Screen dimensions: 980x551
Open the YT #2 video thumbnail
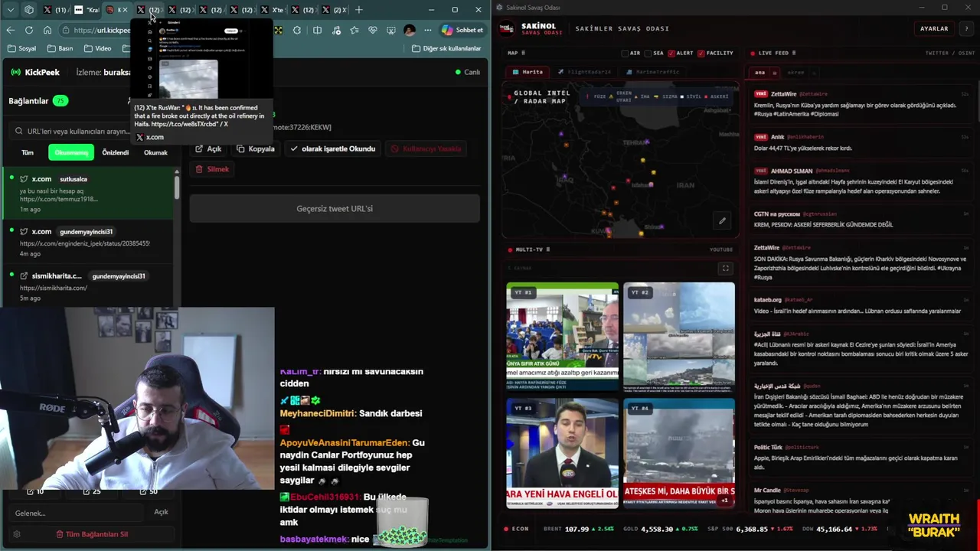point(678,337)
